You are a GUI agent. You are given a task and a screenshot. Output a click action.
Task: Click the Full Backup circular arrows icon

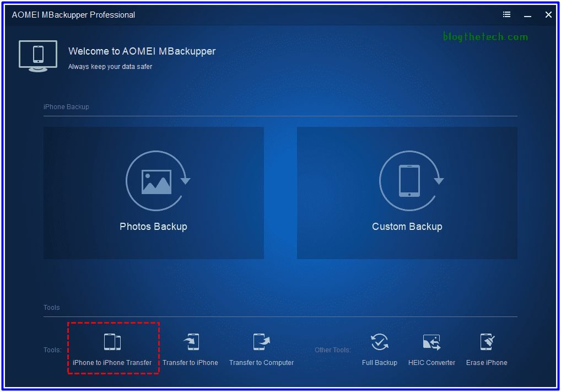point(379,342)
